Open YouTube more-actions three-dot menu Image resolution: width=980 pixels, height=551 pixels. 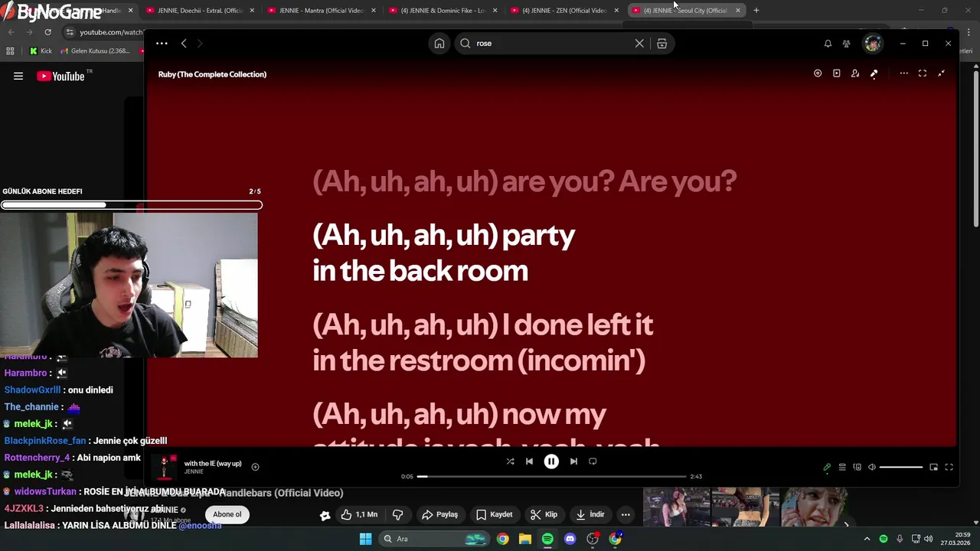pos(626,514)
